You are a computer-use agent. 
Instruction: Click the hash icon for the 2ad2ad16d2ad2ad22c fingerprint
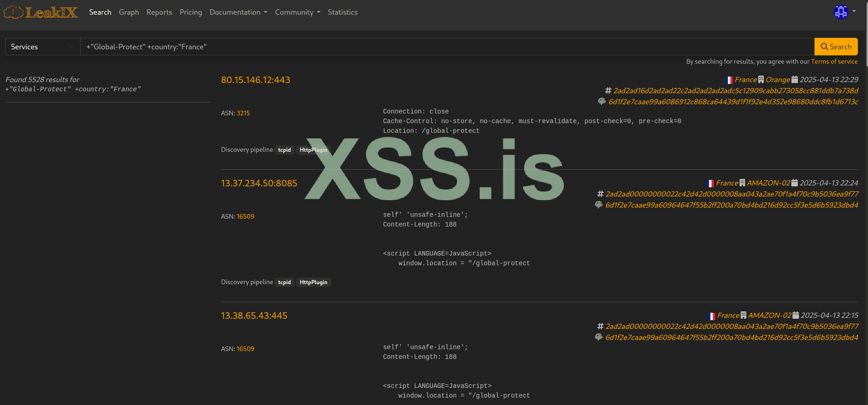click(x=608, y=90)
